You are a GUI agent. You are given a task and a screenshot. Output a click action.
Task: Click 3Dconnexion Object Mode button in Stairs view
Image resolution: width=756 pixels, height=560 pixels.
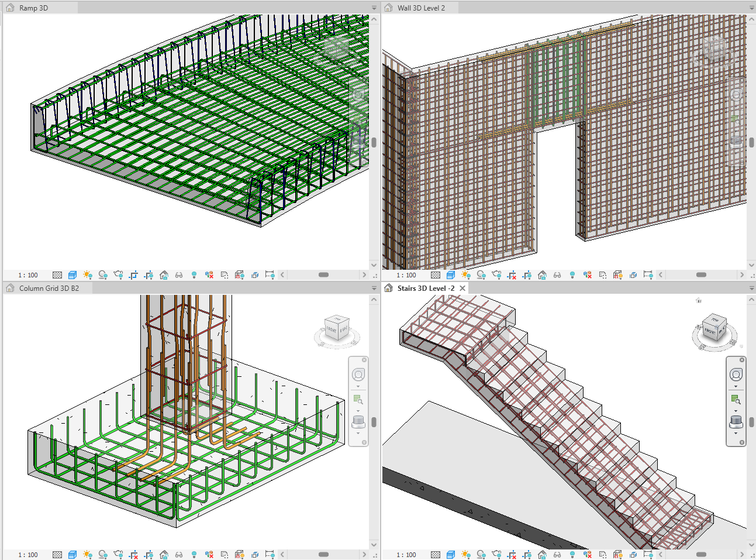coord(736,421)
